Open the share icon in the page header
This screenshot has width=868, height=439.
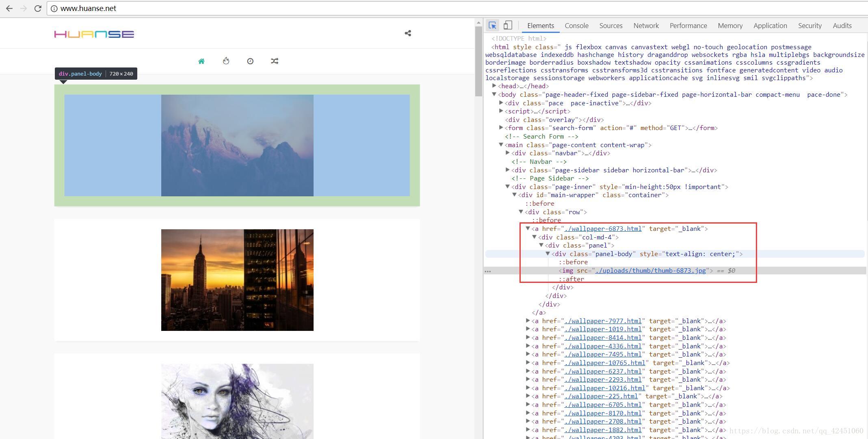point(408,33)
